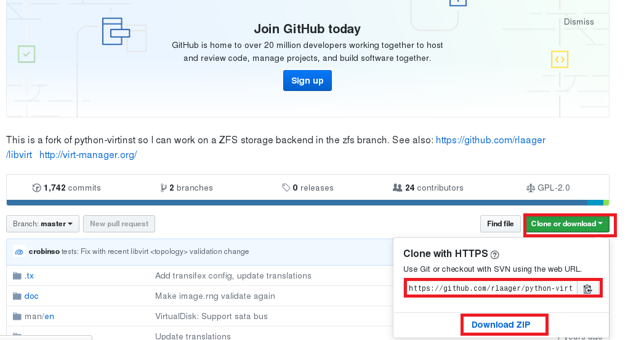Image resolution: width=644 pixels, height=340 pixels.
Task: Open the virt-manager.org link
Action: coord(88,155)
